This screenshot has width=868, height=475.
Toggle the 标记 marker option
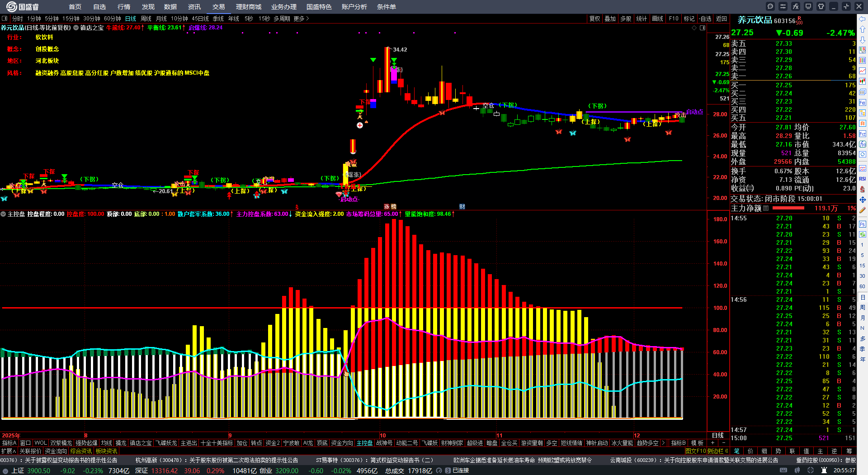coord(689,19)
